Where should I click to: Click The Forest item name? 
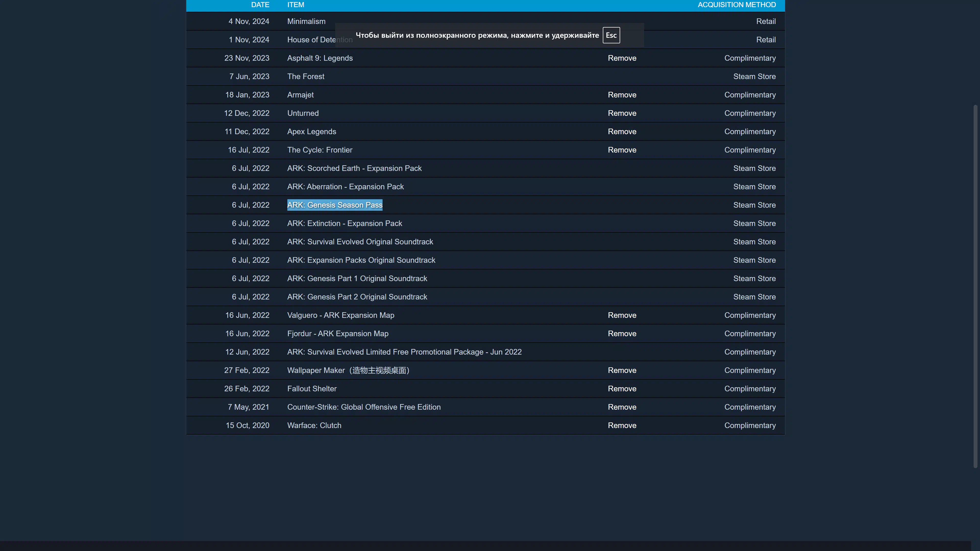tap(305, 77)
